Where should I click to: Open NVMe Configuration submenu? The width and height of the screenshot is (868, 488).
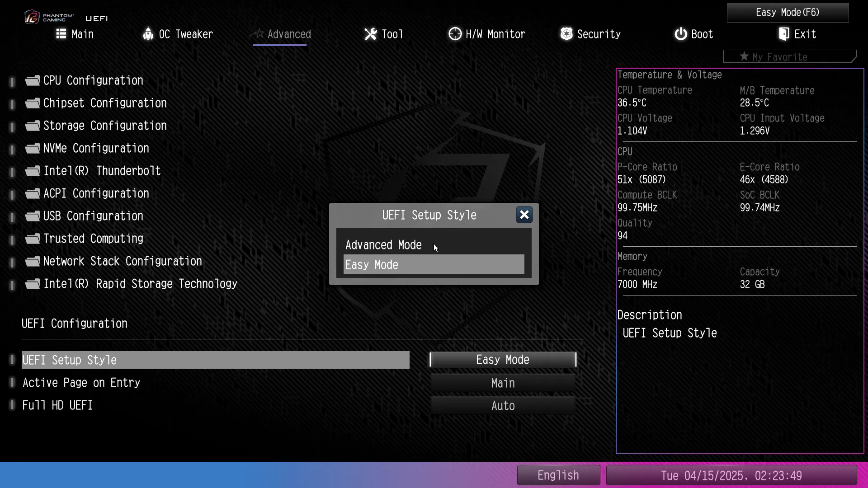click(x=96, y=148)
